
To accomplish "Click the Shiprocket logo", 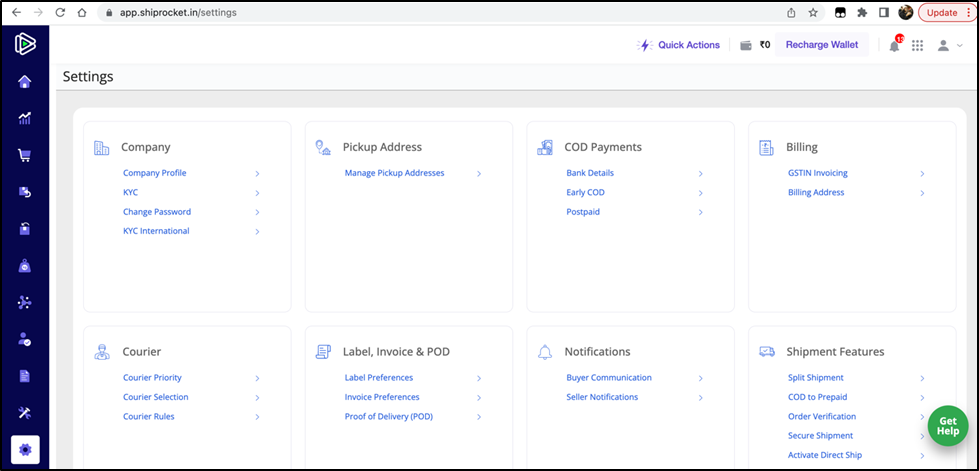I will (x=25, y=44).
